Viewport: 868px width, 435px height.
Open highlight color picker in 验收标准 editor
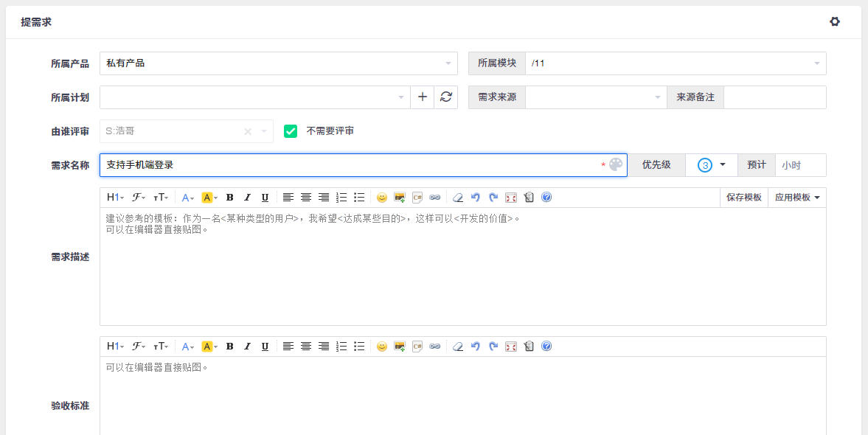pyautogui.click(x=209, y=346)
